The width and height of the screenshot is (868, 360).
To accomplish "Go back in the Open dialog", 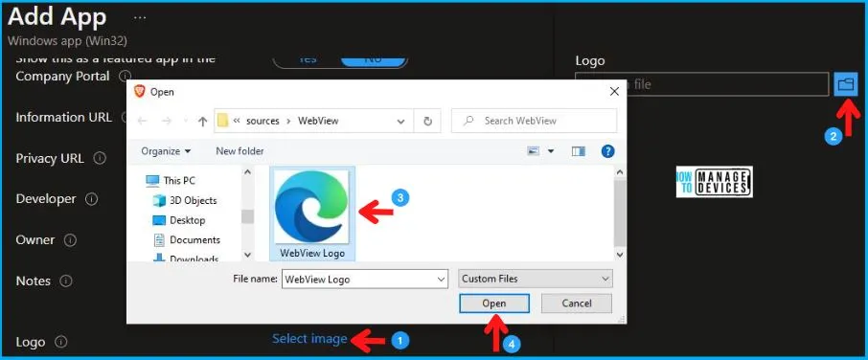I will pos(142,121).
